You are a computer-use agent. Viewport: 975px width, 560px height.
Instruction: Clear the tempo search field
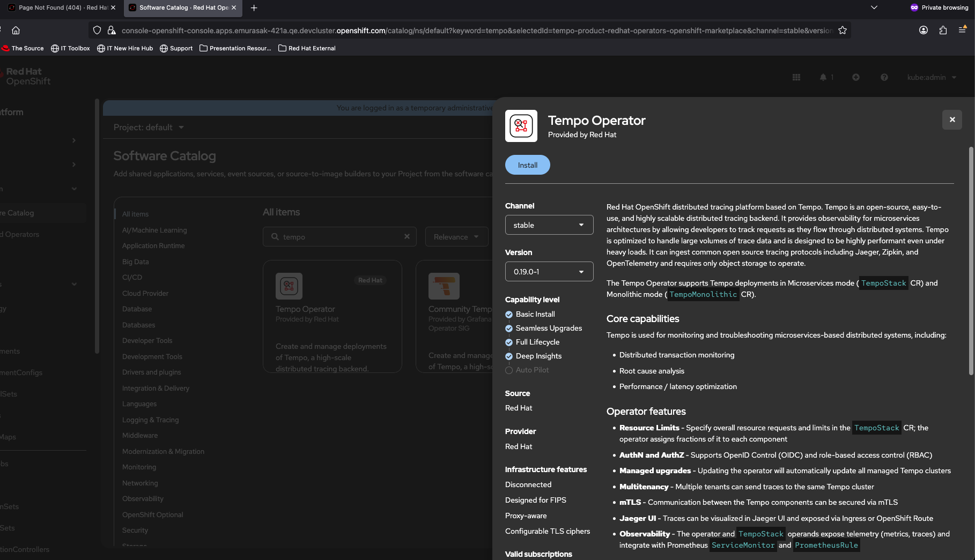pyautogui.click(x=407, y=236)
